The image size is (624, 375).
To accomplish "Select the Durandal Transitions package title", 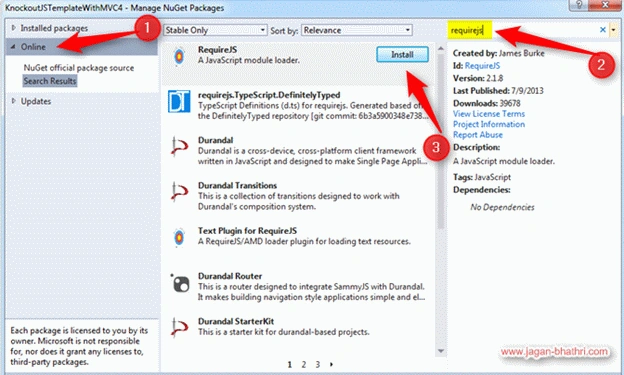I will click(x=237, y=186).
